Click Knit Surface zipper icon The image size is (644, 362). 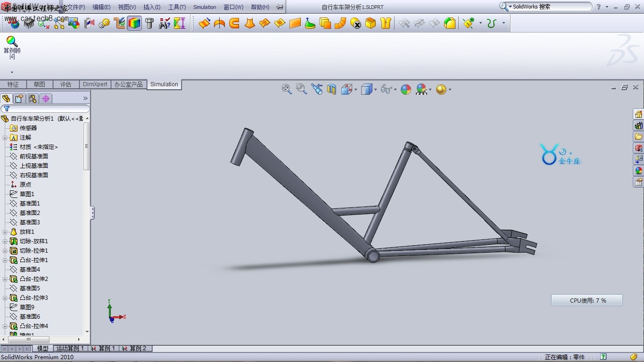[386, 23]
